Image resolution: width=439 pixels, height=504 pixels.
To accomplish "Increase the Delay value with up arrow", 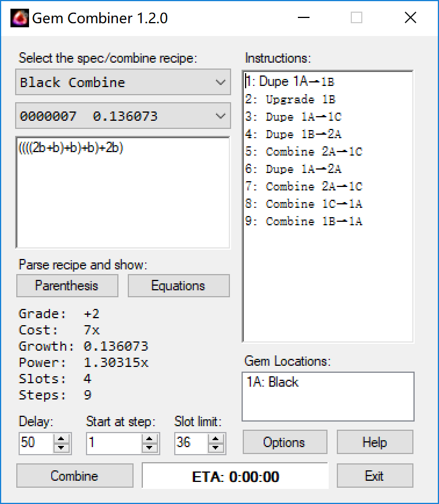I will click(61, 438).
